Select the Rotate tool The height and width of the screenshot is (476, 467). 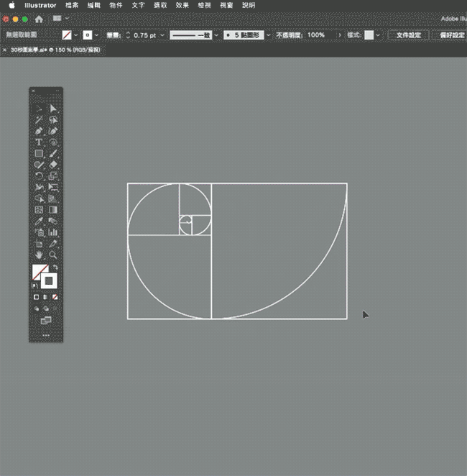point(39,176)
